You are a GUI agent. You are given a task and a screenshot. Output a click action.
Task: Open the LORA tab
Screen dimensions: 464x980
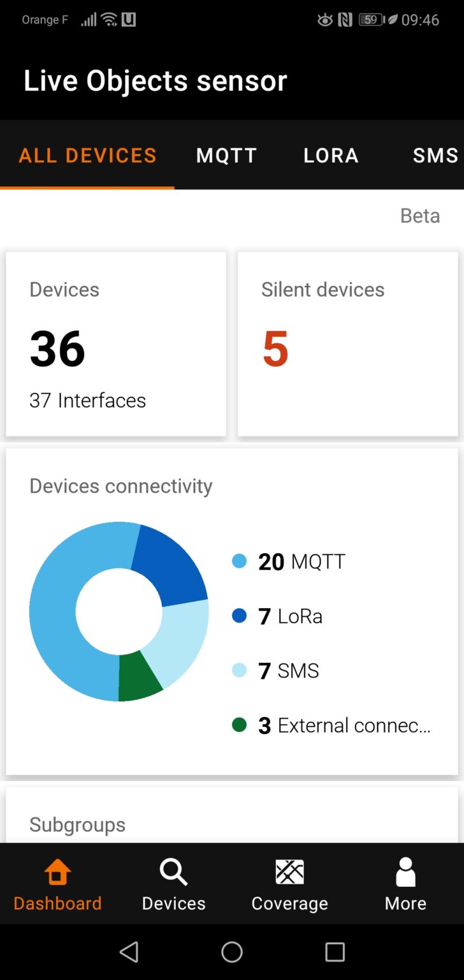tap(330, 155)
